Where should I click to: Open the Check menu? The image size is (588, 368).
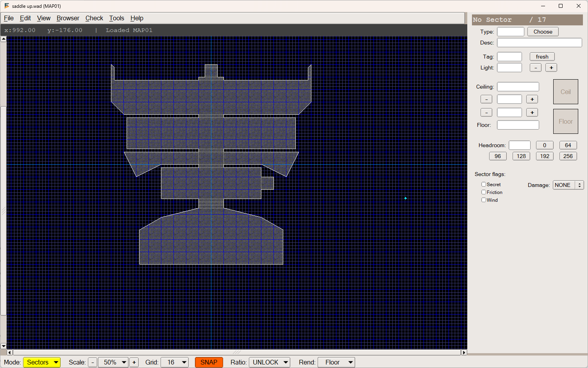94,18
